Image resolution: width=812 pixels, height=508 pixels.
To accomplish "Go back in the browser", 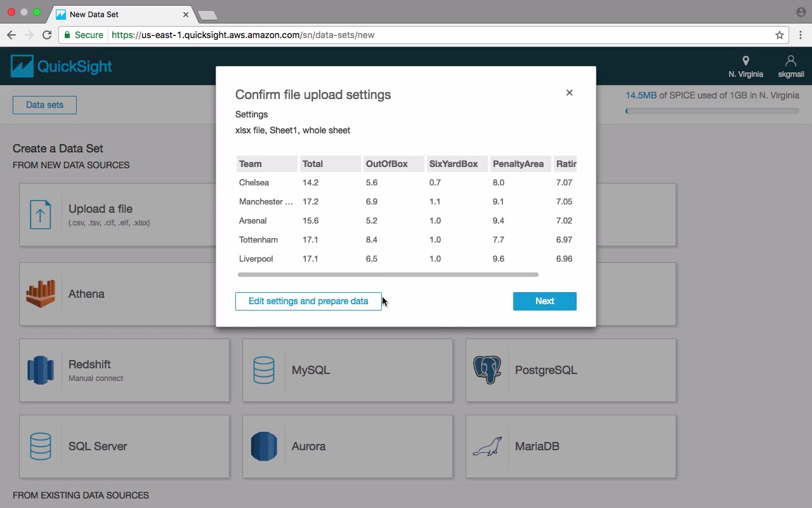I will point(11,35).
